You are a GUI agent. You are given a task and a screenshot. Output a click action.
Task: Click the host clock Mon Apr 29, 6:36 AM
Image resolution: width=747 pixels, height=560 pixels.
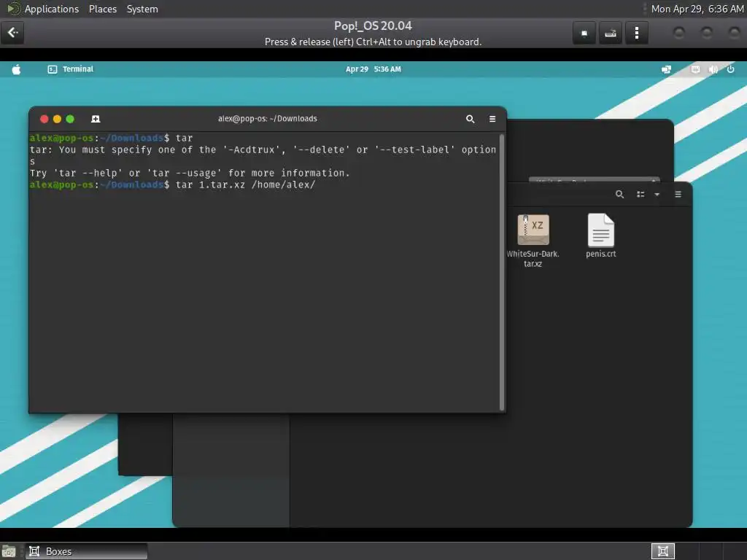tap(697, 9)
